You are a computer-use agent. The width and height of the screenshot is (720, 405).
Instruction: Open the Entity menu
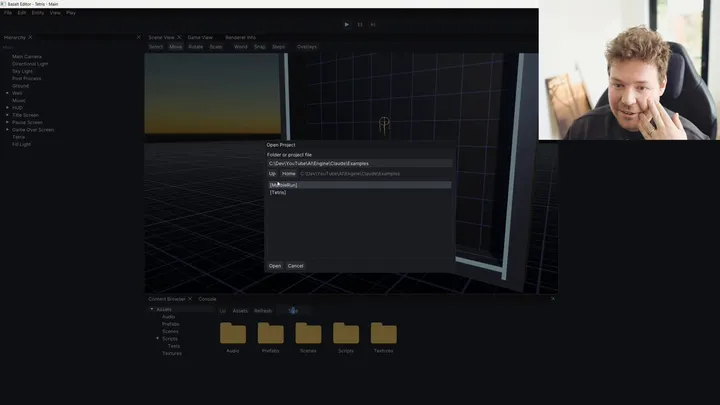[x=38, y=13]
